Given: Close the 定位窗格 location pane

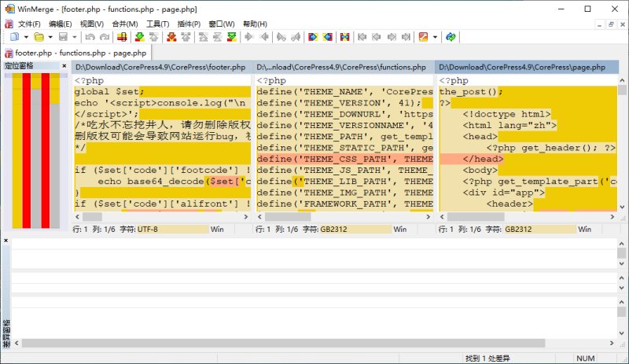Looking at the screenshot, I should pyautogui.click(x=64, y=66).
